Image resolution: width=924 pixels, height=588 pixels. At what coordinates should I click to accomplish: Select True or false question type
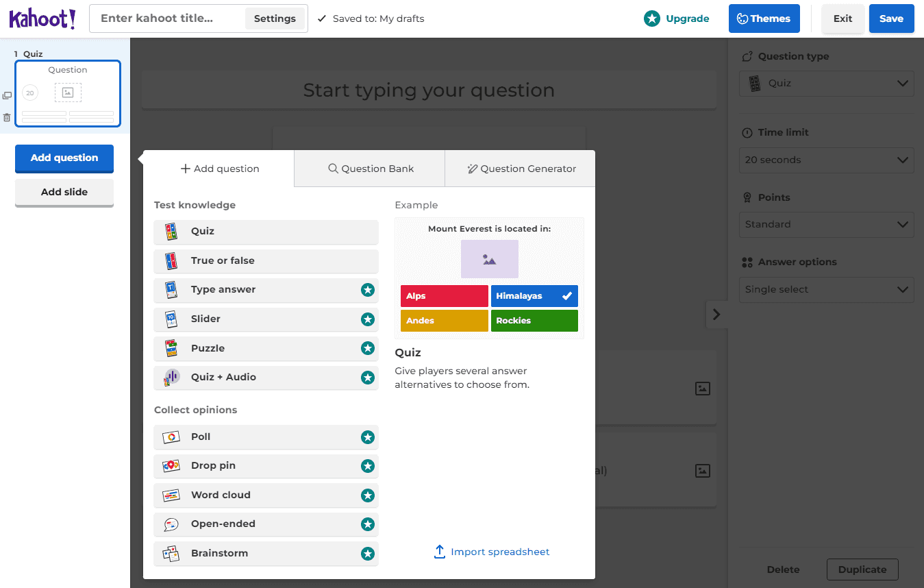point(266,260)
